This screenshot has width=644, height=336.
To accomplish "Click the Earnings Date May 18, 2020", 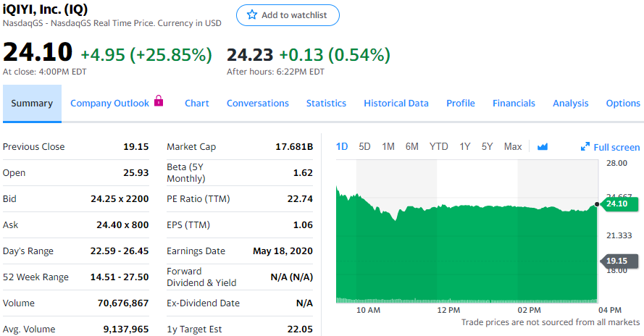I will coord(283,251).
